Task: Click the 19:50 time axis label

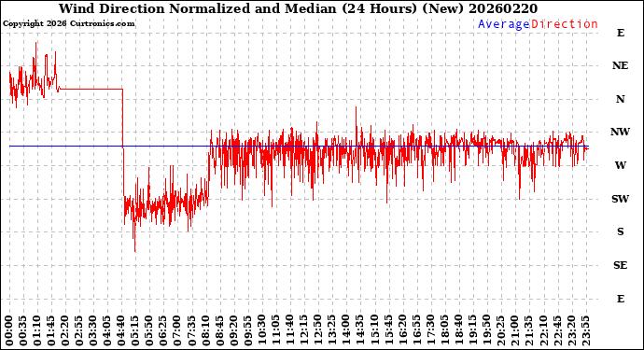Action: tap(487, 331)
